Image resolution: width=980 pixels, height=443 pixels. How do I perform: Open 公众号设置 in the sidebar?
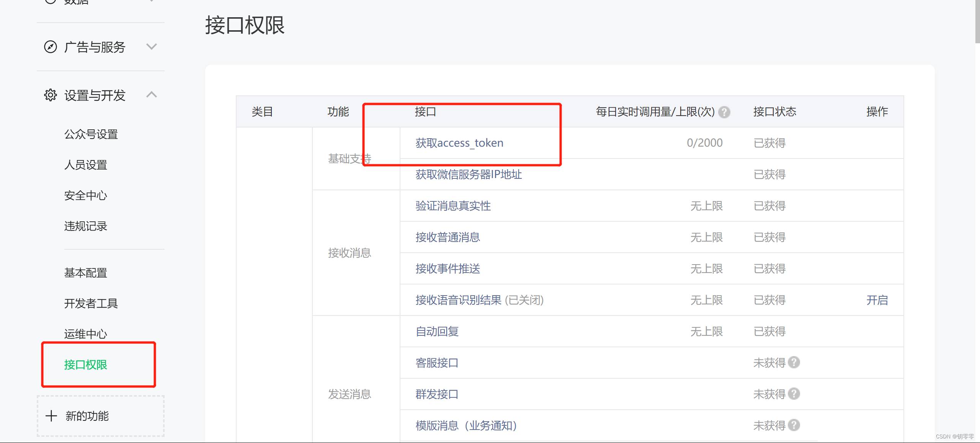(x=91, y=134)
